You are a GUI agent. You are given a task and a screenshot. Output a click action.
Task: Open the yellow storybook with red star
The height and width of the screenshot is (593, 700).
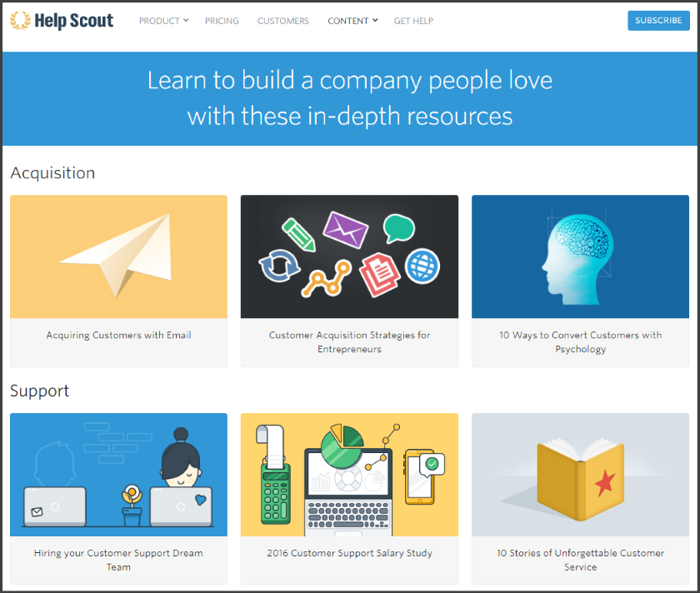pyautogui.click(x=580, y=475)
